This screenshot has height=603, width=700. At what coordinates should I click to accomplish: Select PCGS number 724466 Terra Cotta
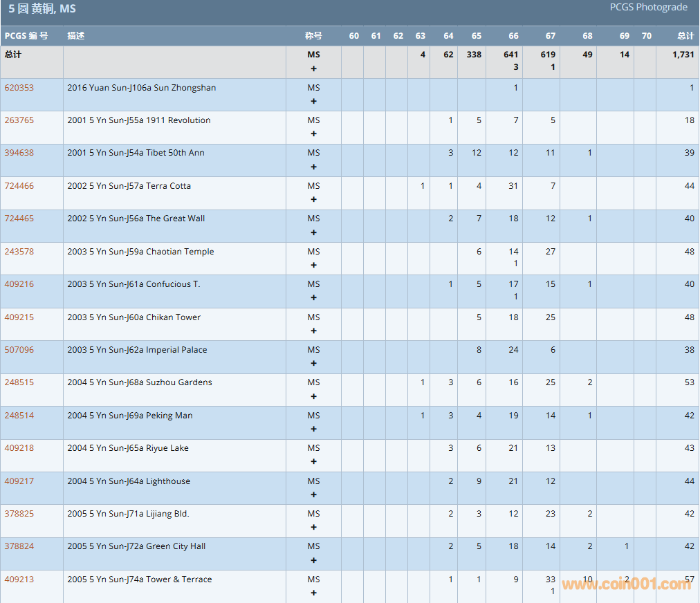19,186
